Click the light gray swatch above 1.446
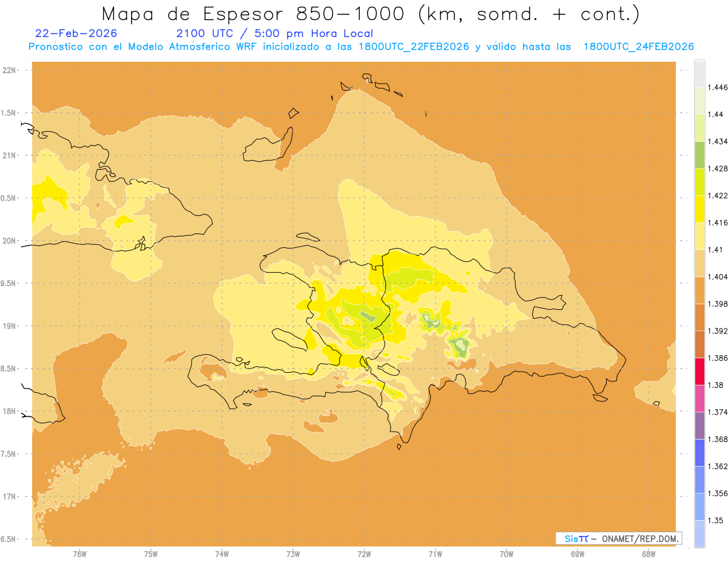 (x=699, y=74)
